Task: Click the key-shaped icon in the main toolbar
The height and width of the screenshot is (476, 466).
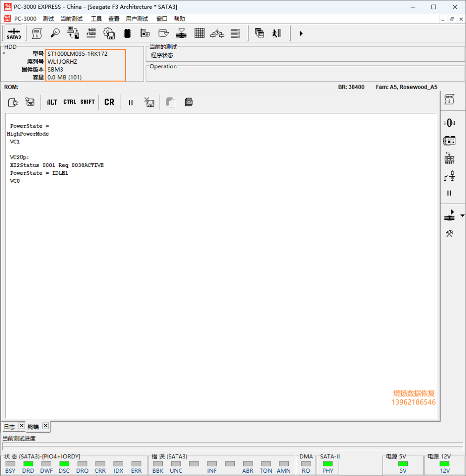Action: click(55, 33)
